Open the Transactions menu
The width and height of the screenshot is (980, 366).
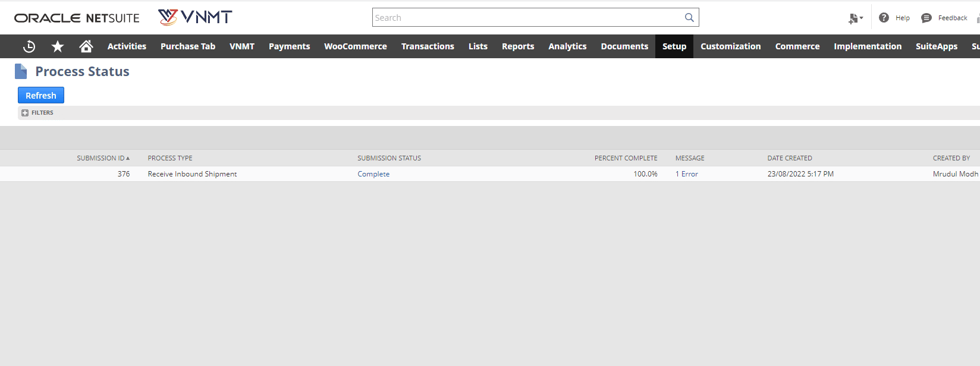428,46
